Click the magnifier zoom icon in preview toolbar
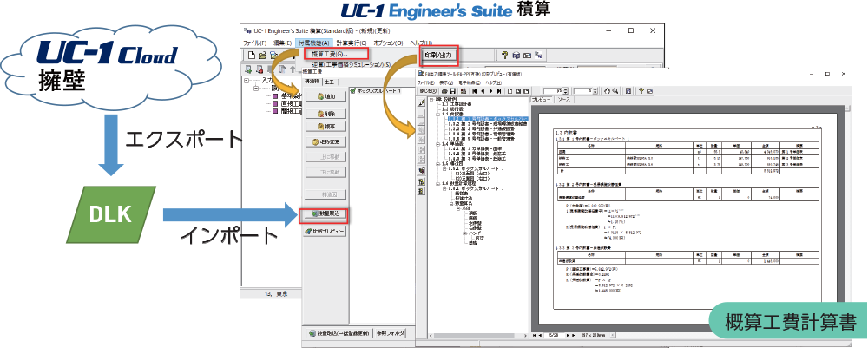The height and width of the screenshot is (348, 868). (x=615, y=91)
